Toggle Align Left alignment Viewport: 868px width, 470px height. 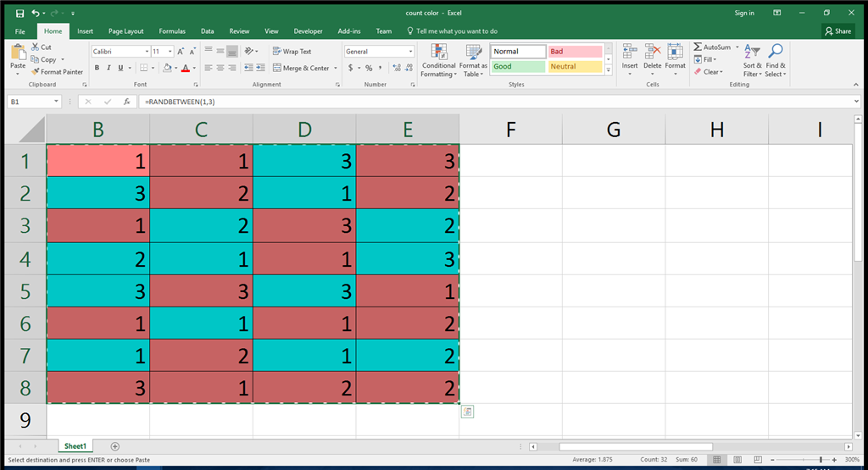[209, 68]
